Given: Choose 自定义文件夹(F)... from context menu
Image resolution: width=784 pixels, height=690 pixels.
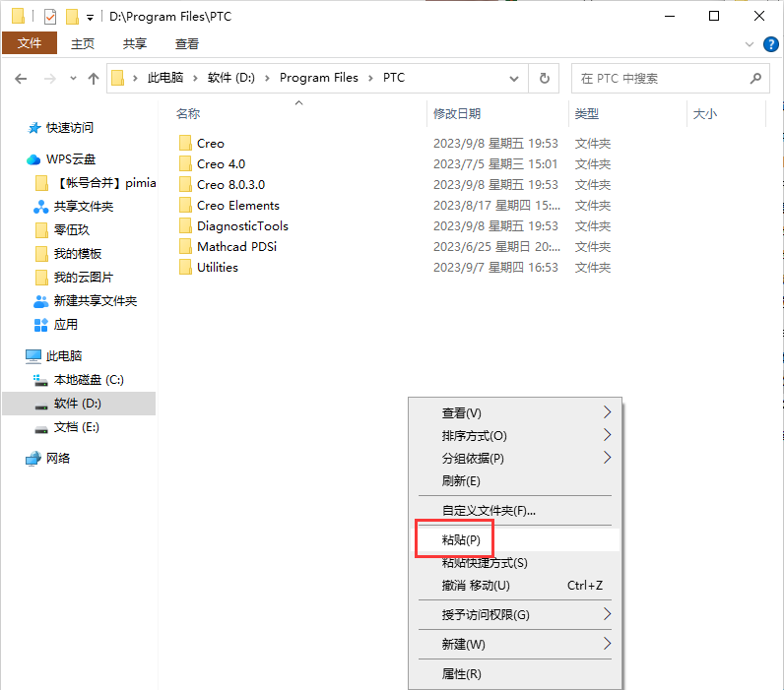Looking at the screenshot, I should pos(515,511).
